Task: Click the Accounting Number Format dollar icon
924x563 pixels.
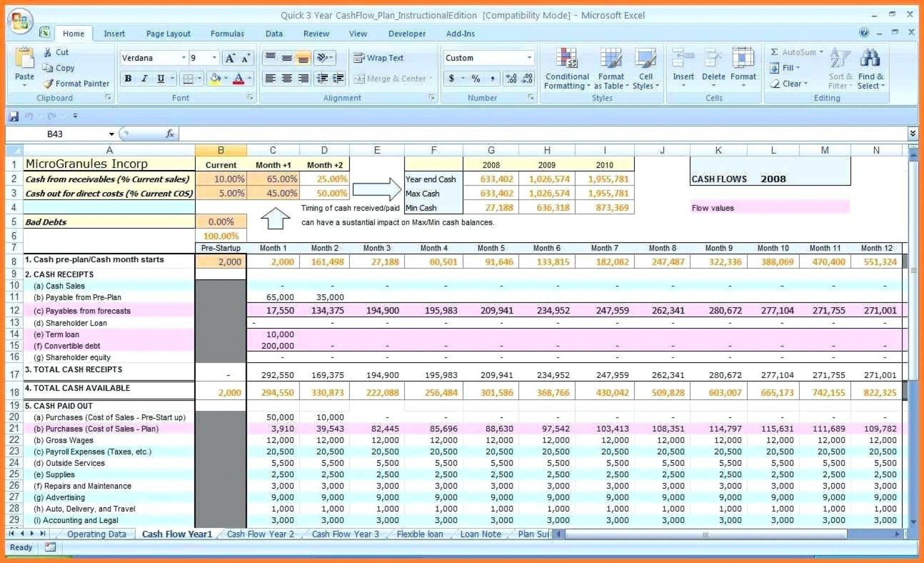Action: (451, 79)
